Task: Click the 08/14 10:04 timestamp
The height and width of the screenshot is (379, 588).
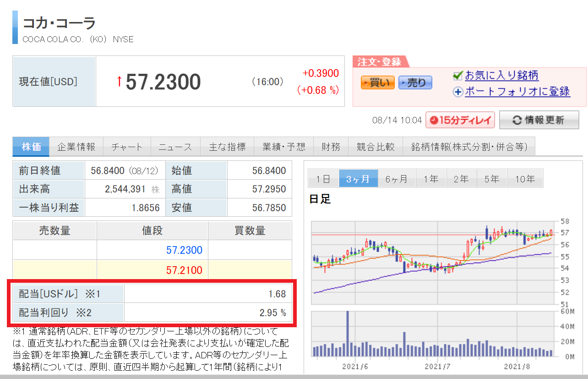Action: (x=397, y=121)
